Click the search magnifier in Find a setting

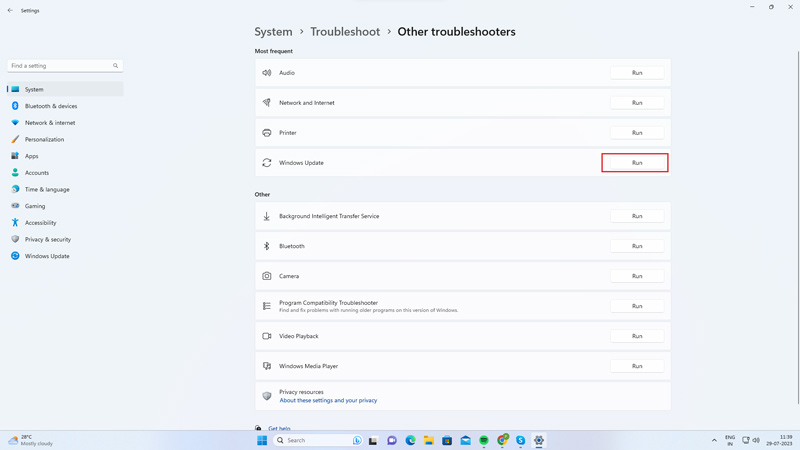(x=116, y=66)
